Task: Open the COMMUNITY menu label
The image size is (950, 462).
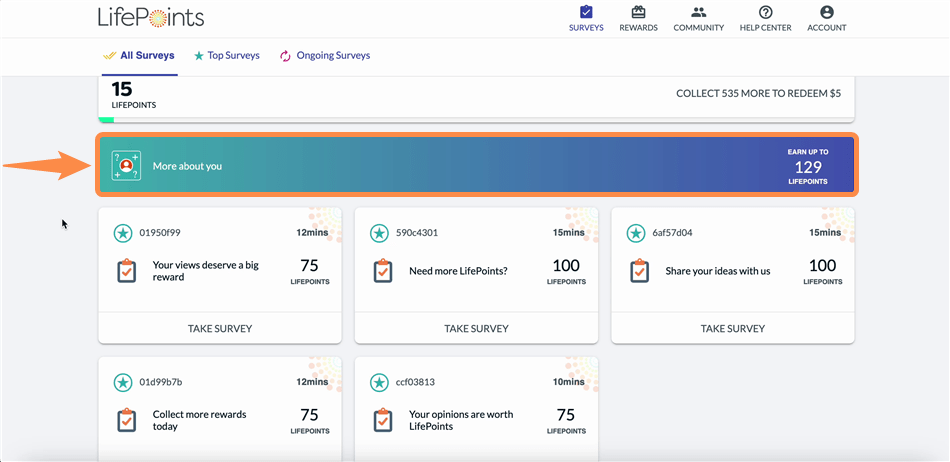Action: click(x=699, y=27)
